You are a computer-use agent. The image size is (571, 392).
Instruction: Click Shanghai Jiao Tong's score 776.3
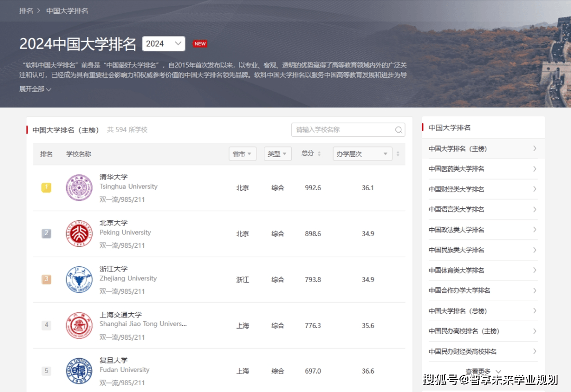coord(313,325)
